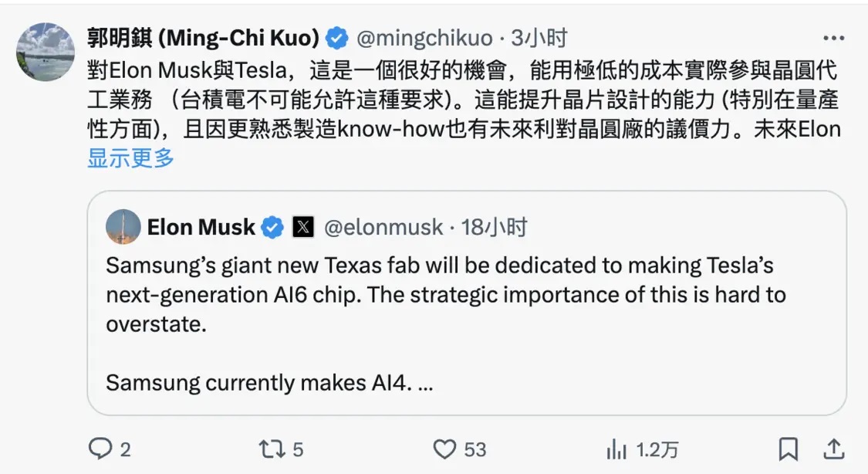Image resolution: width=868 pixels, height=474 pixels.
Task: Expand the post with 显示更多
Action: pos(130,158)
